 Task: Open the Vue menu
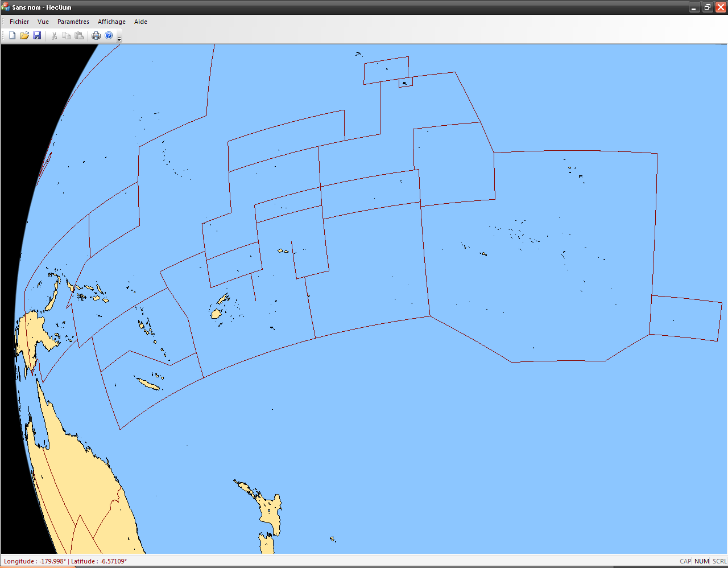point(43,22)
